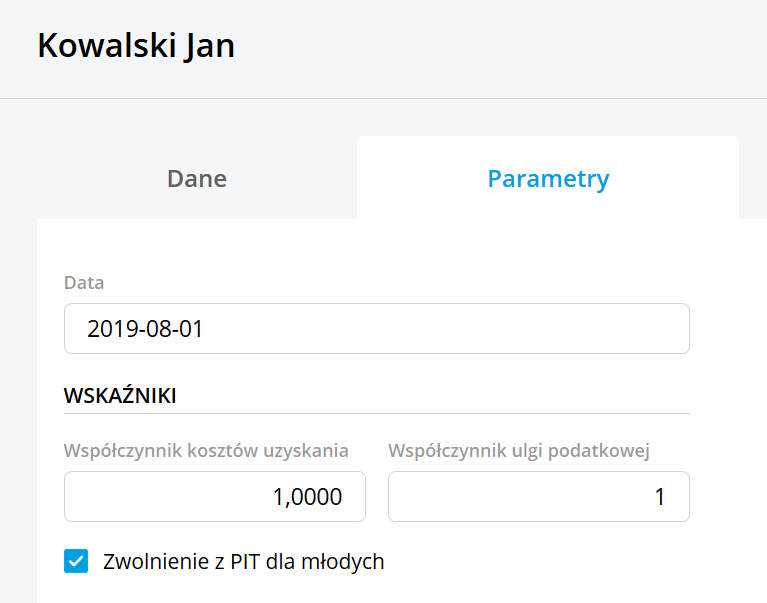Click the 'Współczynnik ulgi podatkowej' label

point(519,451)
